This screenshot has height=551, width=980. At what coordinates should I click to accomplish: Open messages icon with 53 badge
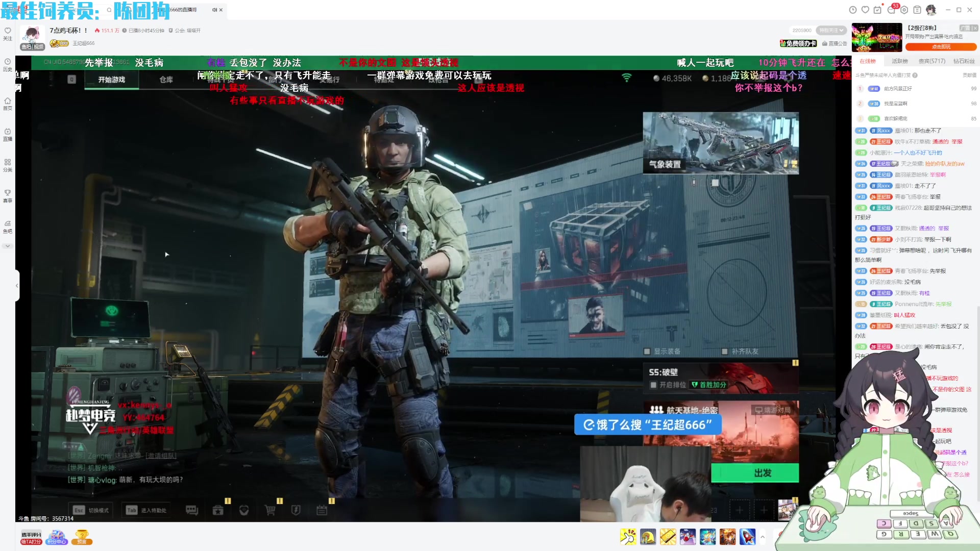point(892,9)
